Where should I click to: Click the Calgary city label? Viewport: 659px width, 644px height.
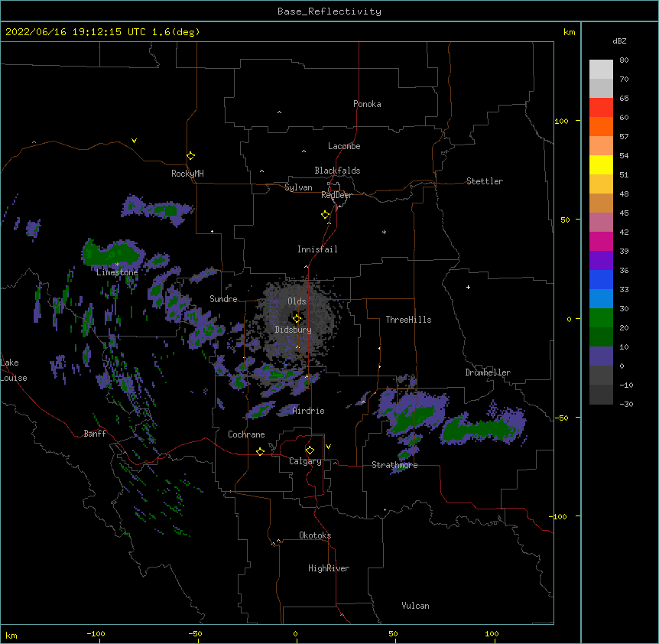(305, 461)
